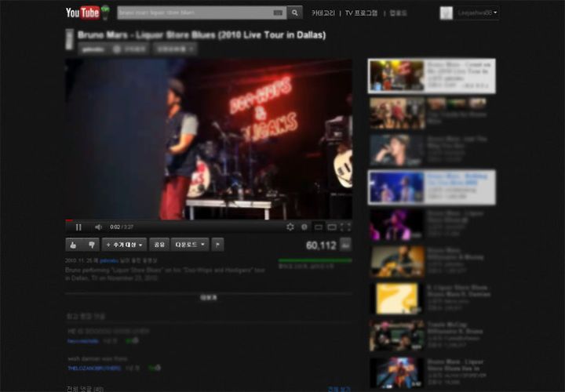
Task: Flag the video with the flag icon
Action: [217, 245]
